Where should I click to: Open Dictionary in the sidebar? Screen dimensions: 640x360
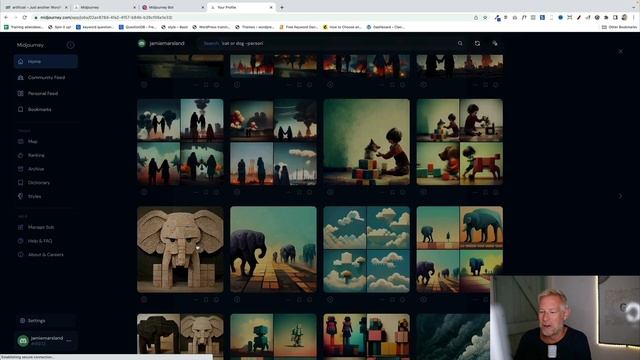[x=46, y=183]
